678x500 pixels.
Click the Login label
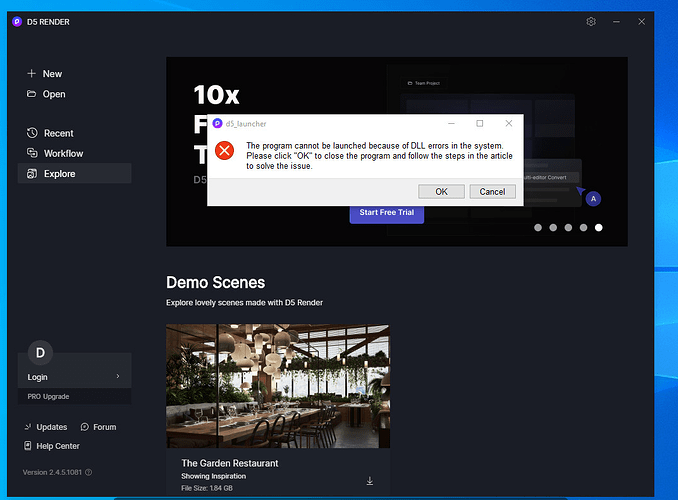tap(38, 377)
